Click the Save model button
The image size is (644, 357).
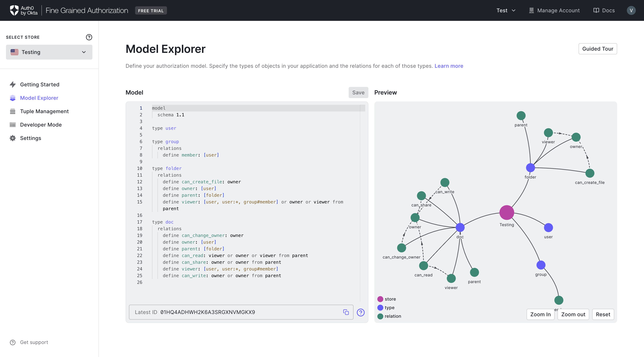[x=358, y=92]
